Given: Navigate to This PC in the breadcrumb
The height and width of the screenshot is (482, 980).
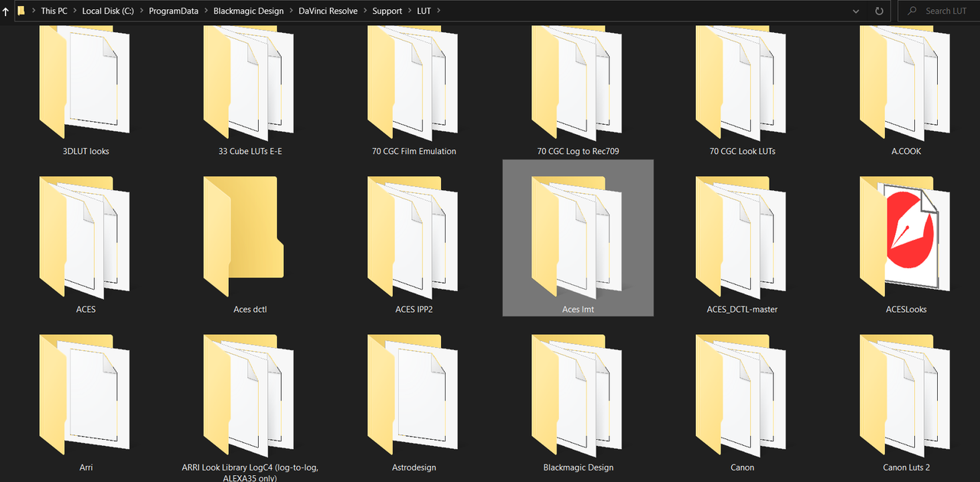Looking at the screenshot, I should 54,11.
